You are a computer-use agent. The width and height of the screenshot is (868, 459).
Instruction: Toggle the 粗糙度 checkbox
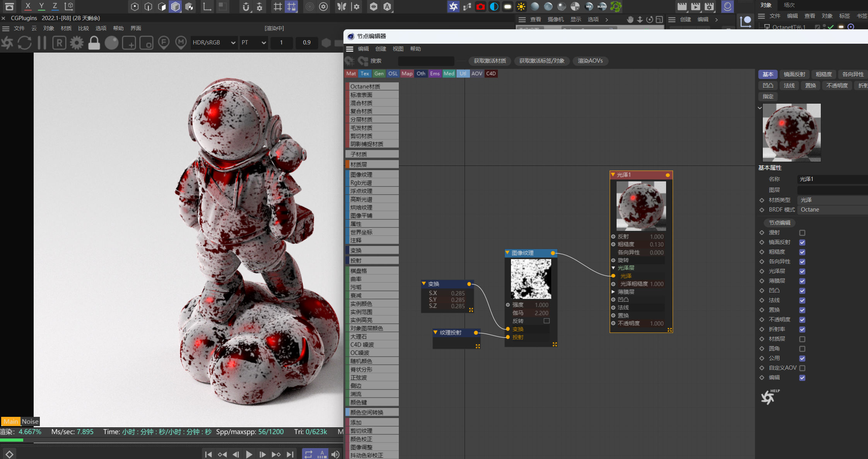pos(802,252)
